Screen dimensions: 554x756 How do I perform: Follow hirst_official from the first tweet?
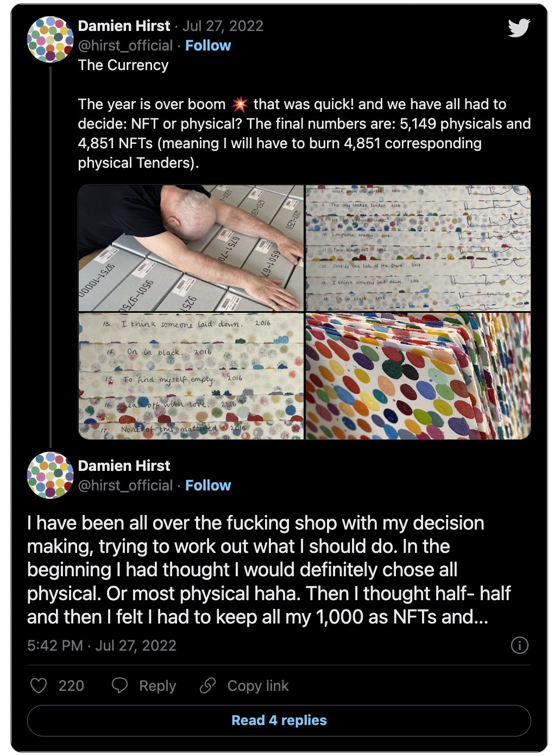pyautogui.click(x=208, y=46)
